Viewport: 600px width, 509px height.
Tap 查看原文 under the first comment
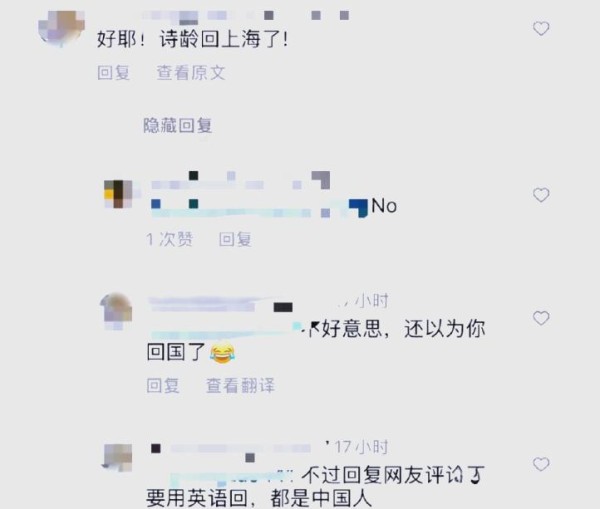tap(191, 73)
